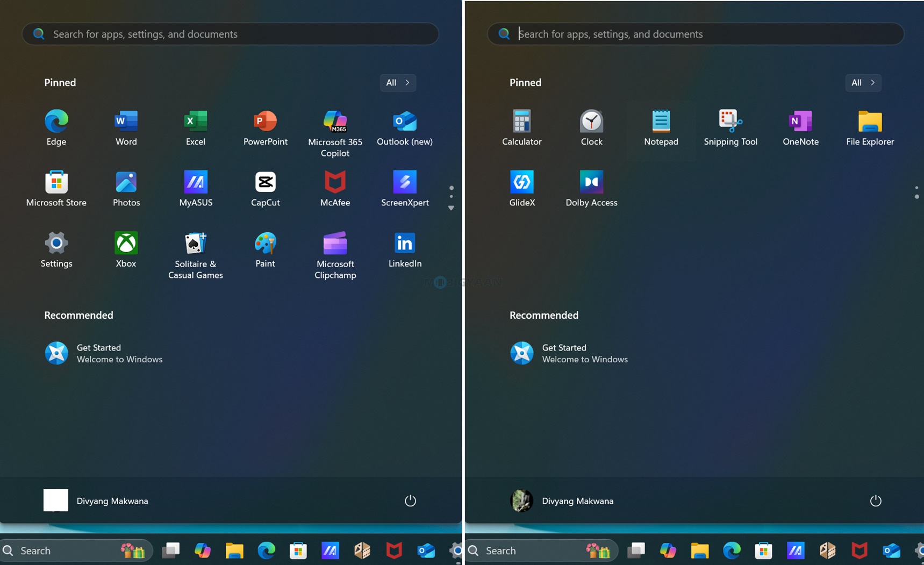Click the right Start menu search field
Viewport: 924px width, 565px height.
tap(696, 34)
